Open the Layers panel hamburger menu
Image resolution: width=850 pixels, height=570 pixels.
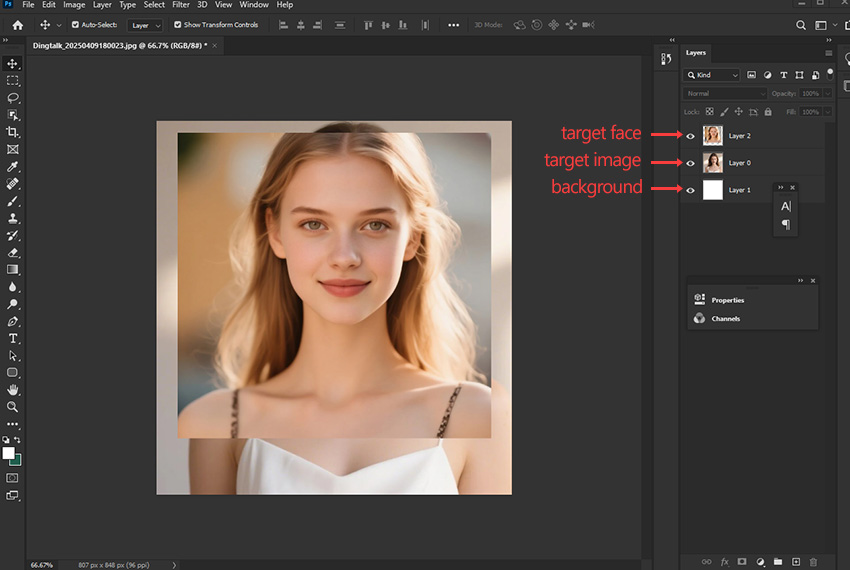point(828,53)
